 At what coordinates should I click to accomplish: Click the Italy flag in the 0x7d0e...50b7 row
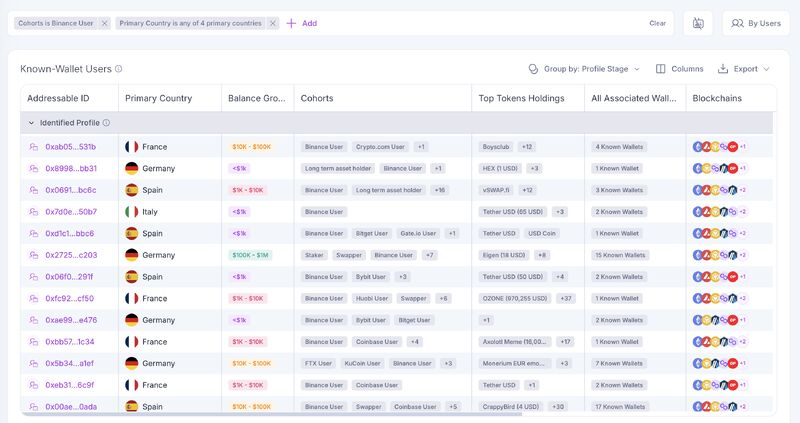[x=132, y=212]
